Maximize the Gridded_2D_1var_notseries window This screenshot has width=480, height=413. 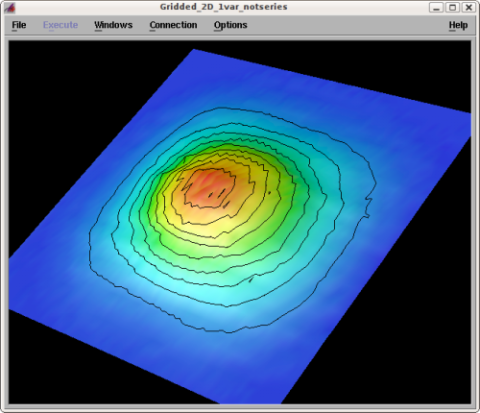pos(452,7)
